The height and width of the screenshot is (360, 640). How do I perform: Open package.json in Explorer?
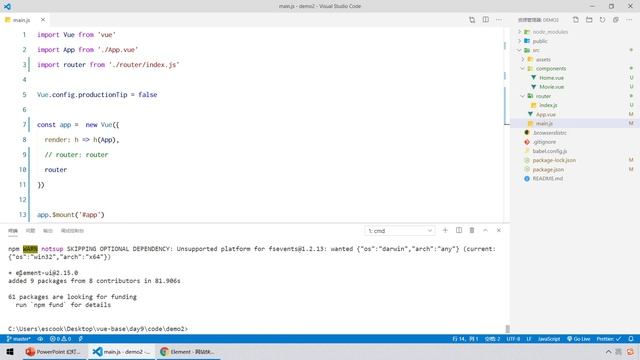[x=548, y=169]
